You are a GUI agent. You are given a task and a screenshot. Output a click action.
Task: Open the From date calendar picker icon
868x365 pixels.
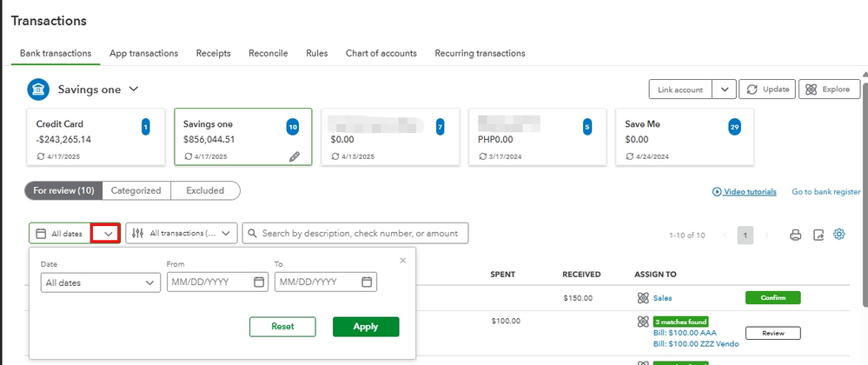tap(259, 282)
